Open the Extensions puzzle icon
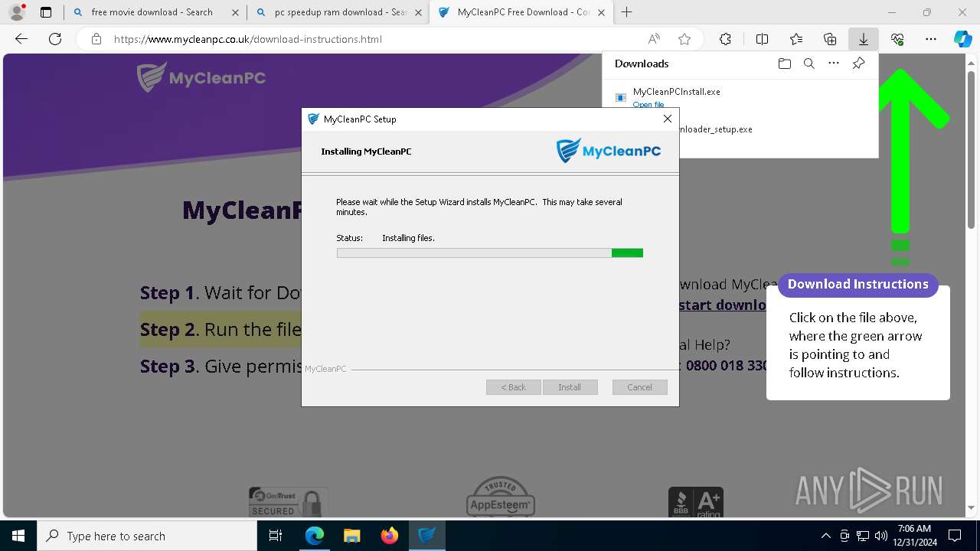 (725, 39)
